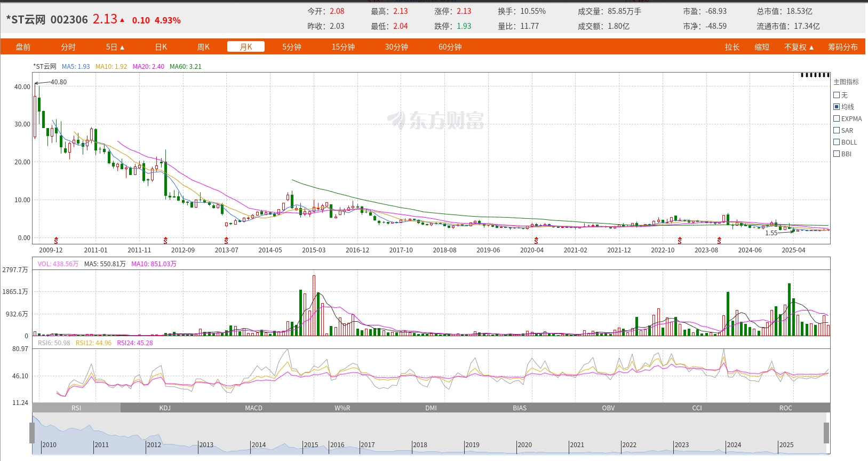Click the 换手: 10.55% turnover value
The height and width of the screenshot is (461, 868).
[522, 11]
